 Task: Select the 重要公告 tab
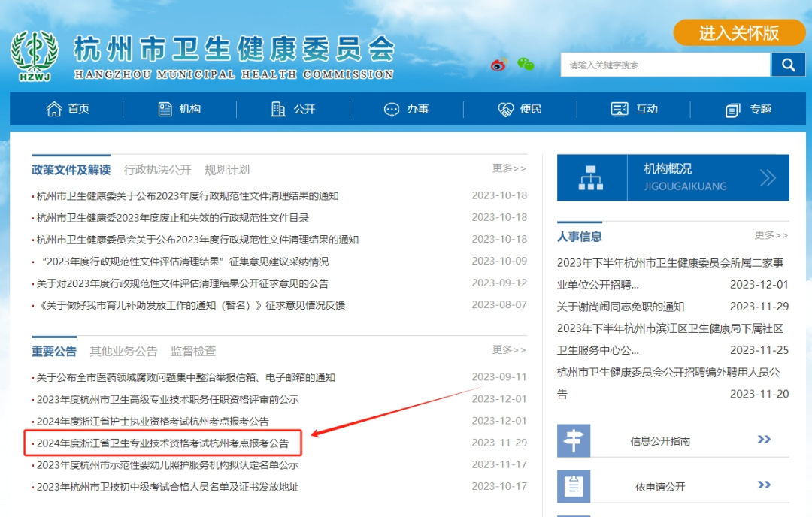54,352
